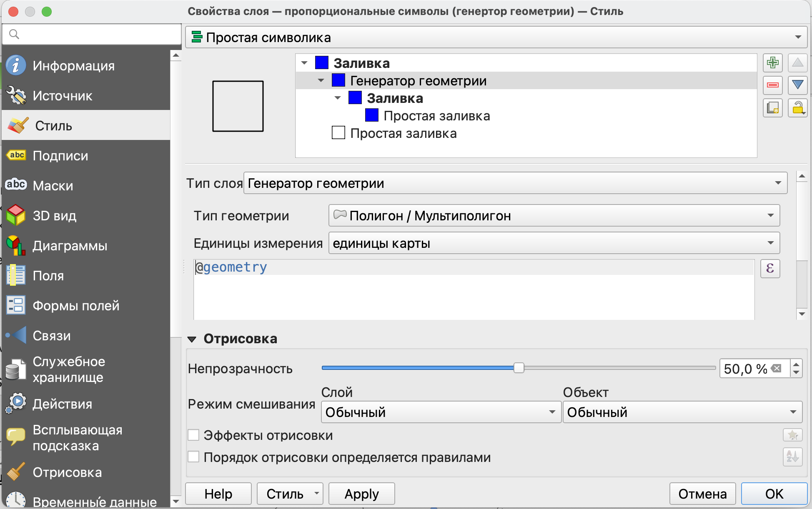The image size is (812, 509).
Task: Click the duplicate symbol layer icon
Action: click(772, 108)
